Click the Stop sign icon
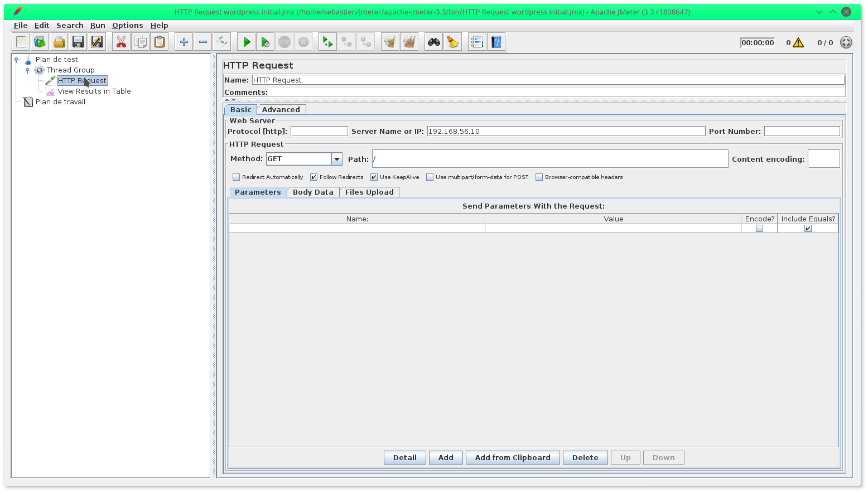This screenshot has height=493, width=868. (284, 42)
